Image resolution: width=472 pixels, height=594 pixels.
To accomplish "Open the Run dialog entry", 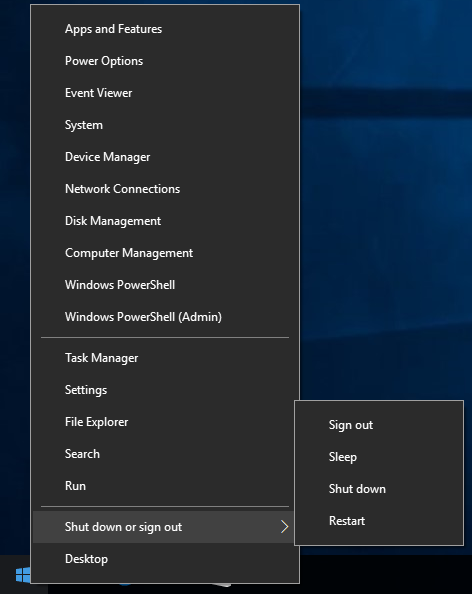I will point(165,486).
